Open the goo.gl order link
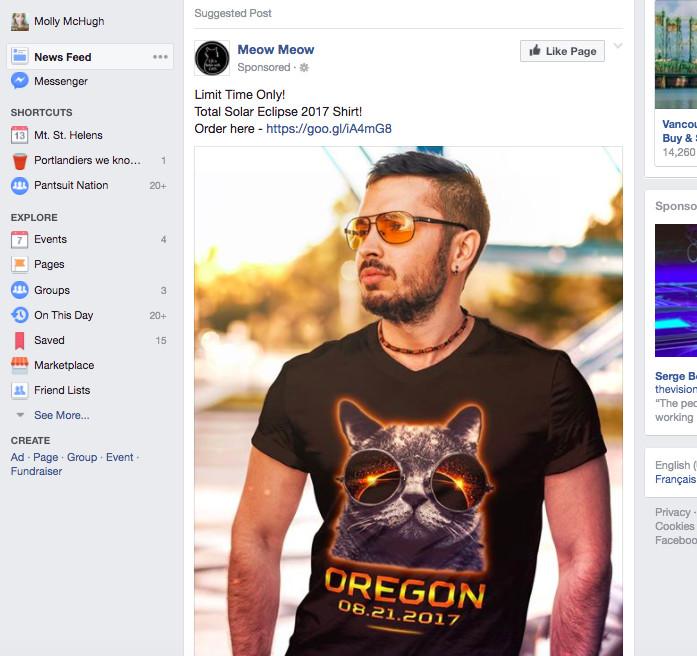Image resolution: width=697 pixels, height=656 pixels. click(x=329, y=129)
